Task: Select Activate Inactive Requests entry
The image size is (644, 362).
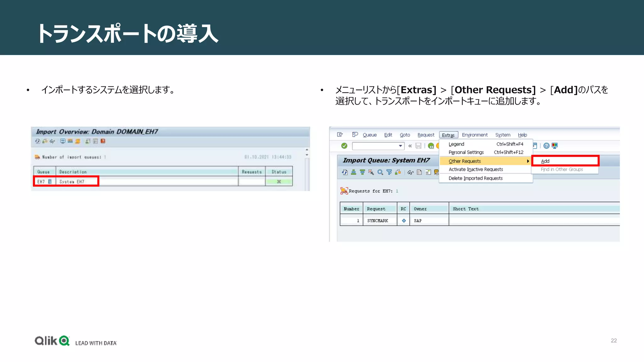Action: tap(476, 169)
